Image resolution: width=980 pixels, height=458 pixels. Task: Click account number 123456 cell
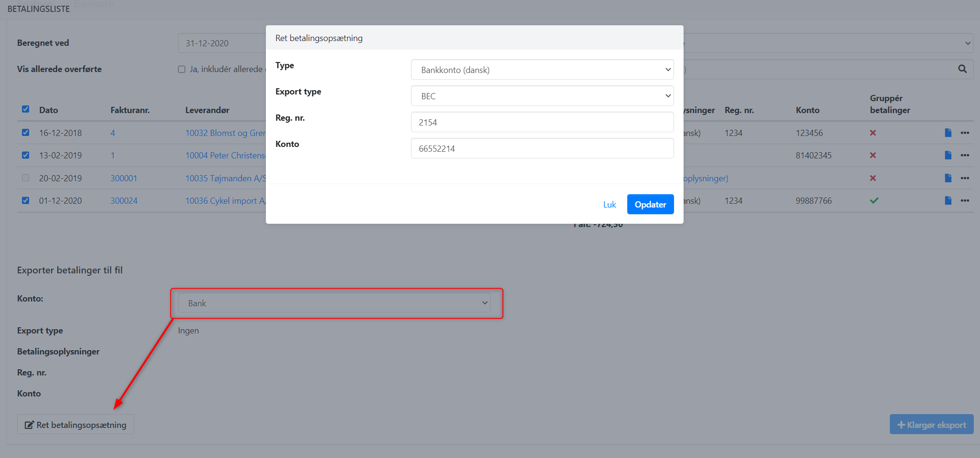coord(809,133)
